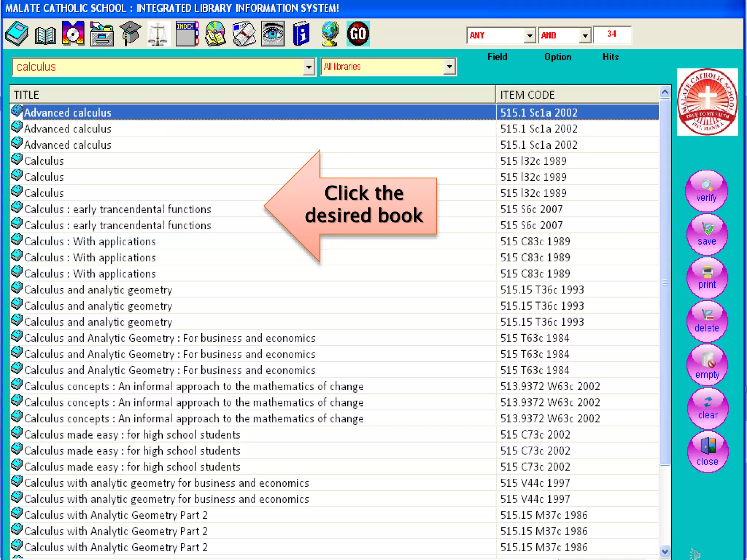This screenshot has height=560, width=747.
Task: Open the INDEX notebook icon
Action: point(187,34)
